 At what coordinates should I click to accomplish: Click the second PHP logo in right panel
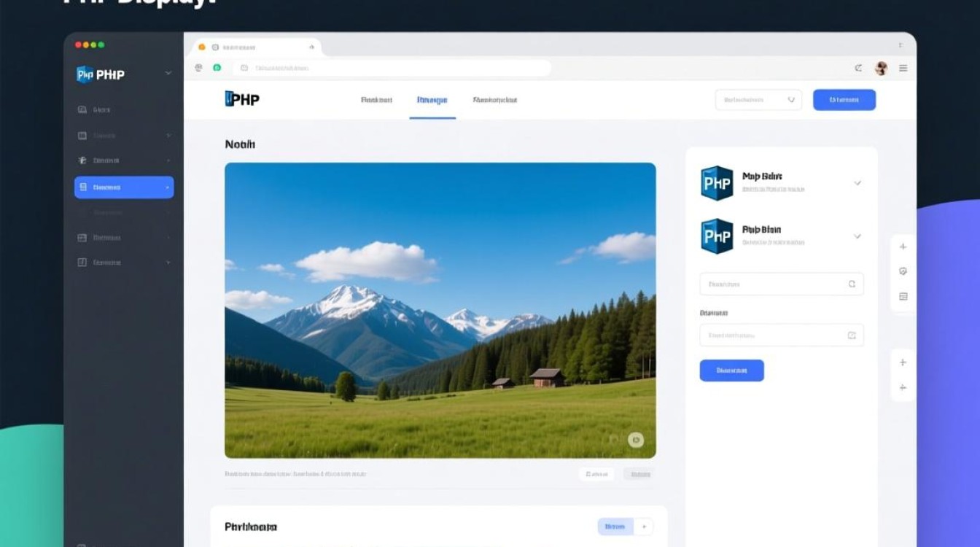[717, 236]
